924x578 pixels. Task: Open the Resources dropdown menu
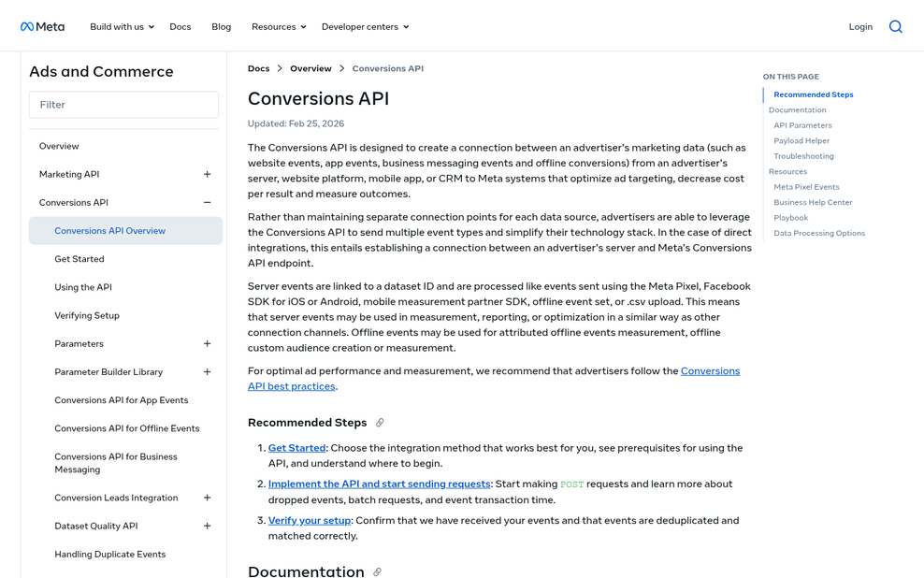click(x=279, y=26)
